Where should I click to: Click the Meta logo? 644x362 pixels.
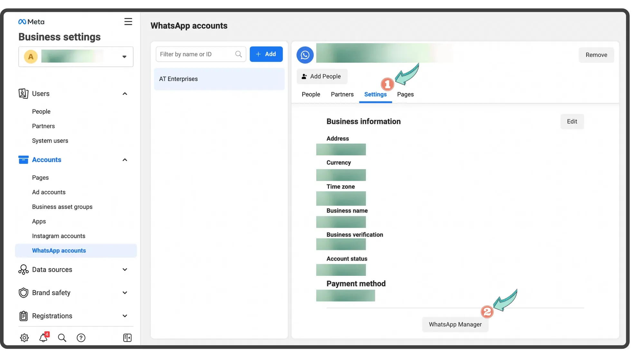click(31, 22)
